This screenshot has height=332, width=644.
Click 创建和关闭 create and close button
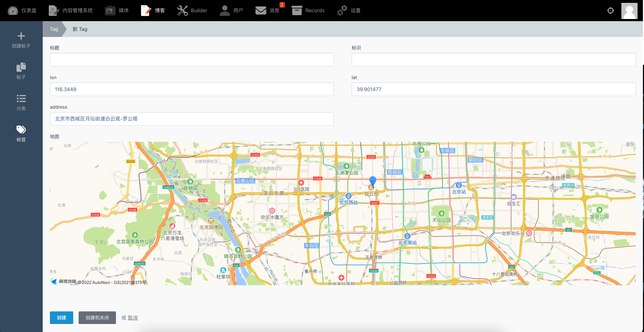[x=97, y=318]
